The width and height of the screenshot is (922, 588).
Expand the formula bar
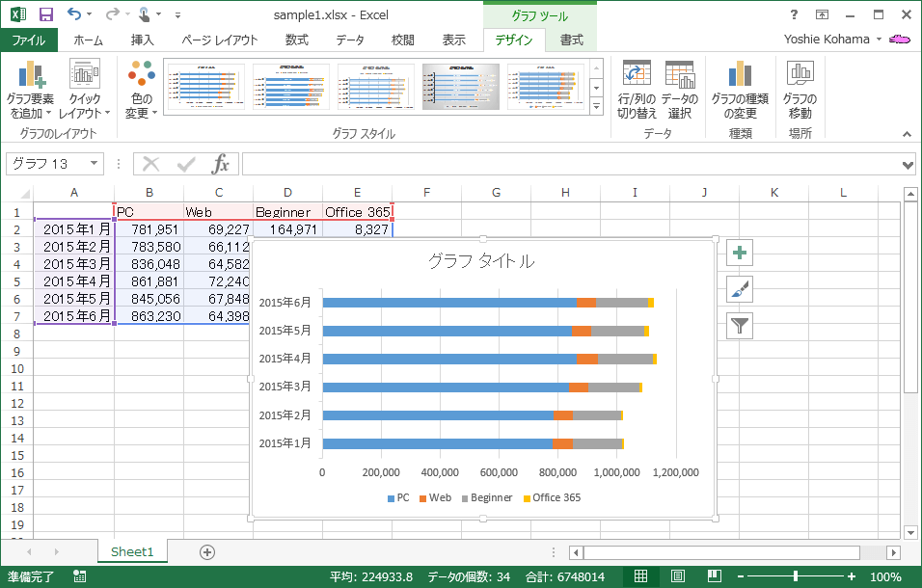[908, 165]
